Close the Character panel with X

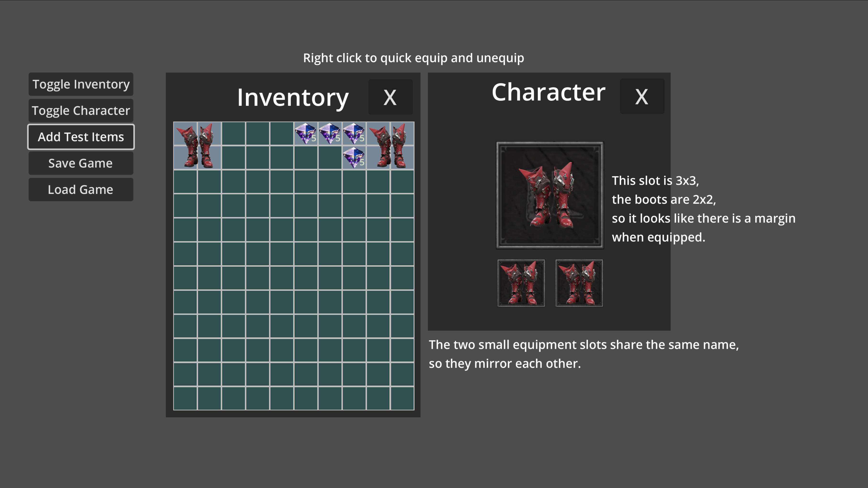642,97
